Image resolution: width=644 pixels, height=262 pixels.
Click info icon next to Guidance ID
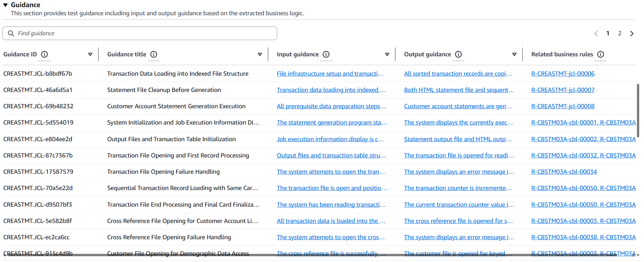click(44, 54)
